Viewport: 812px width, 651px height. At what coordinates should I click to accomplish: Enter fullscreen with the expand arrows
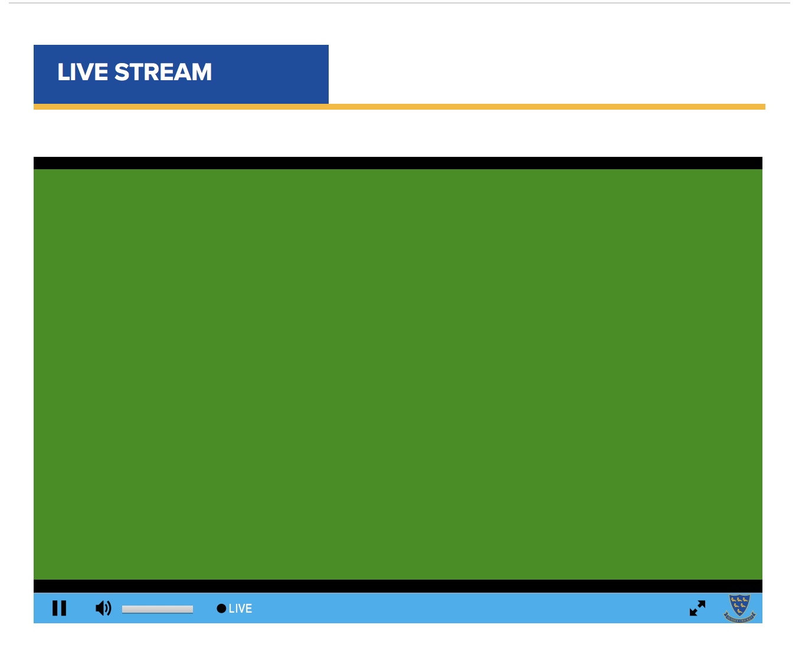click(x=698, y=608)
